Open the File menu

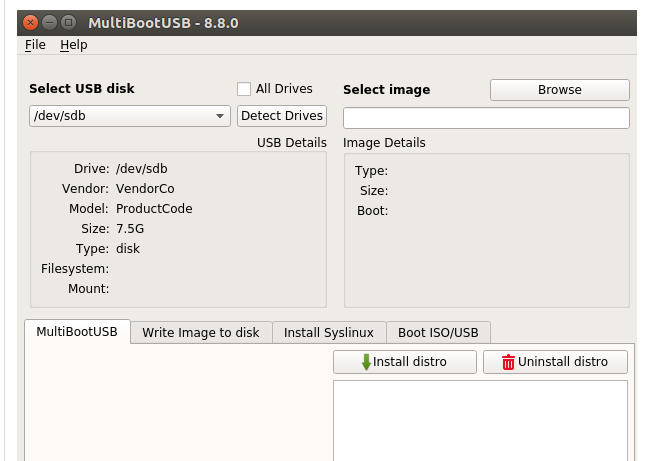click(x=35, y=45)
